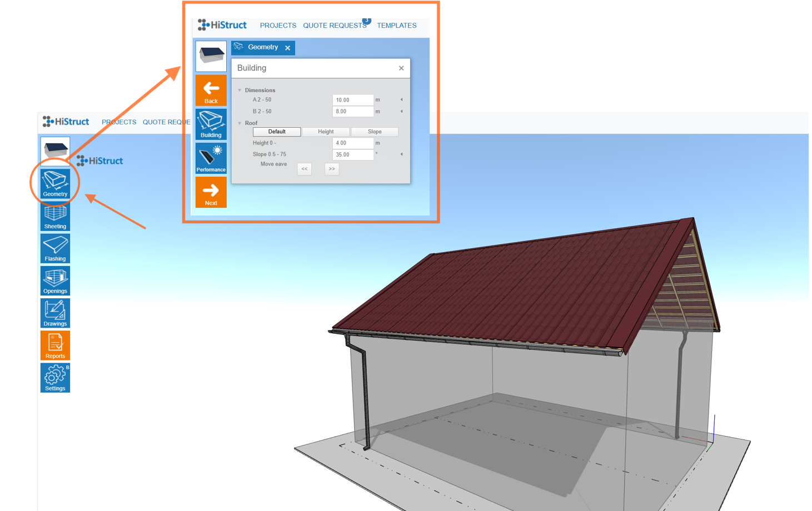Click the Openings sidebar icon

(55, 280)
